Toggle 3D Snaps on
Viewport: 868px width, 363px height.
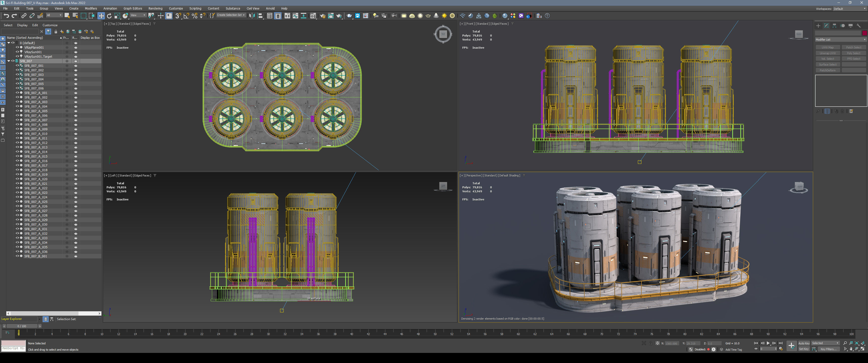click(x=178, y=15)
